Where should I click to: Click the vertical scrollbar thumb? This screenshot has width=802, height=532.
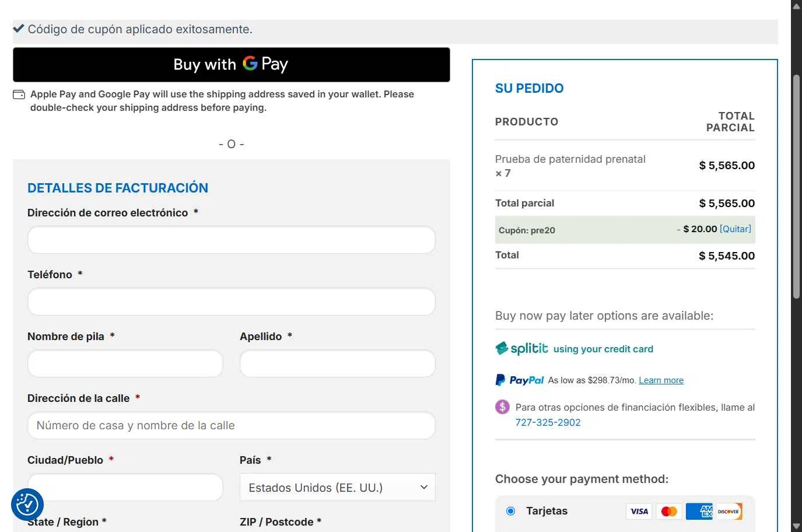pos(796,187)
